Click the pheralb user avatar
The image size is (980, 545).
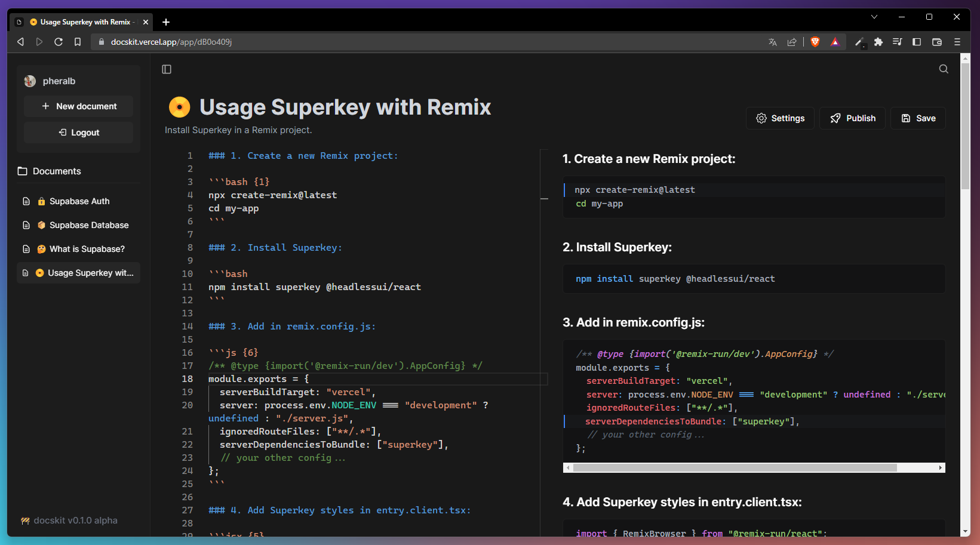[30, 81]
